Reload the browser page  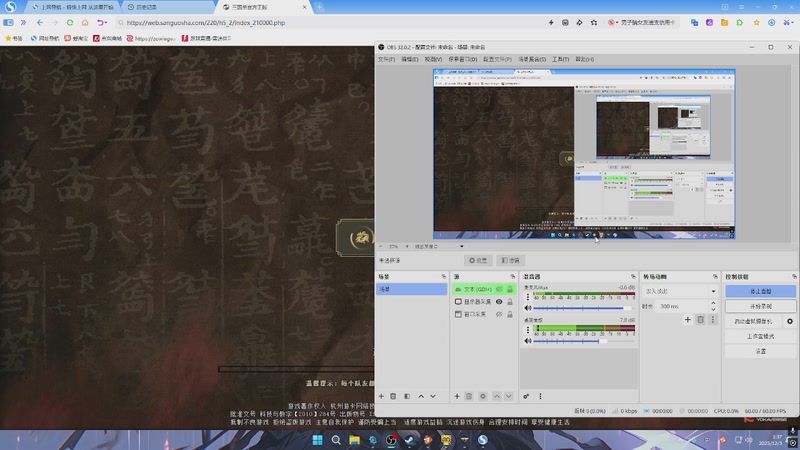coord(70,22)
